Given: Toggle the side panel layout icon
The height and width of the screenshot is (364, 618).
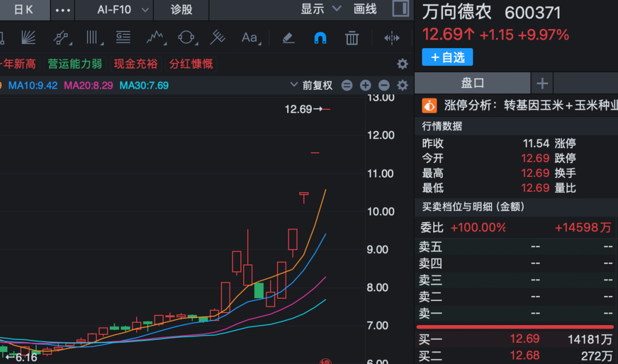Looking at the screenshot, I should [401, 8].
